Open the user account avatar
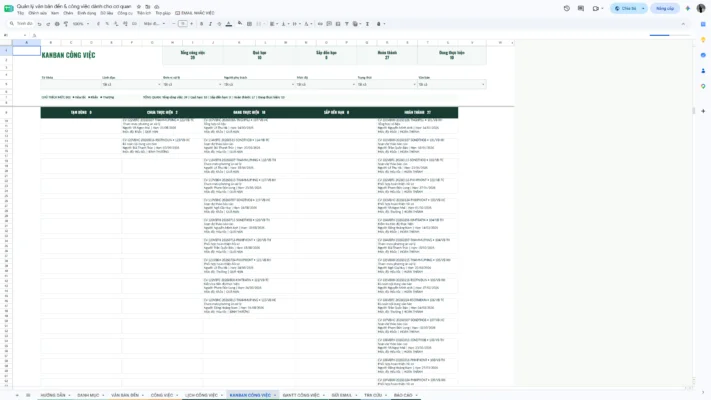711x400 pixels. click(701, 8)
